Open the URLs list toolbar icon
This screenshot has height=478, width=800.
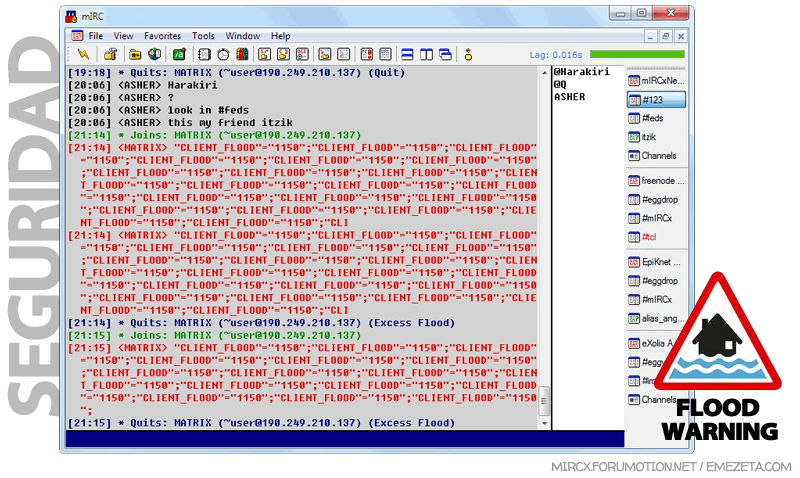point(385,54)
